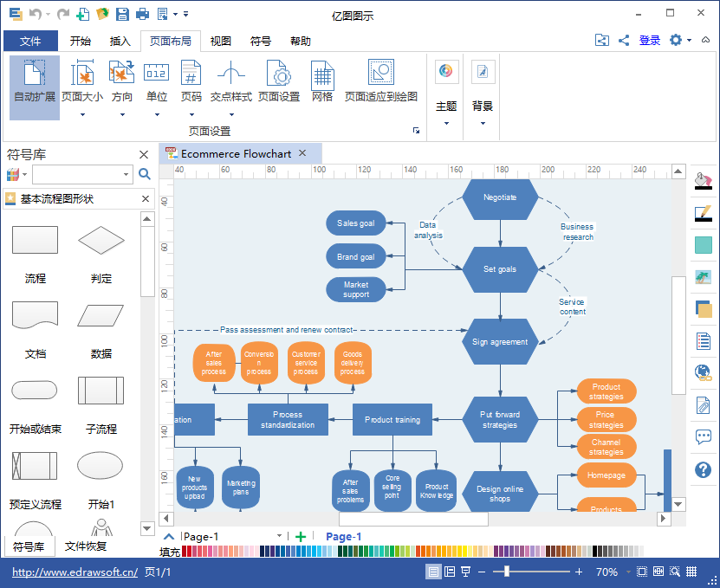
Task: Open Page Setup (页面设置) gear page icon
Action: tap(279, 81)
